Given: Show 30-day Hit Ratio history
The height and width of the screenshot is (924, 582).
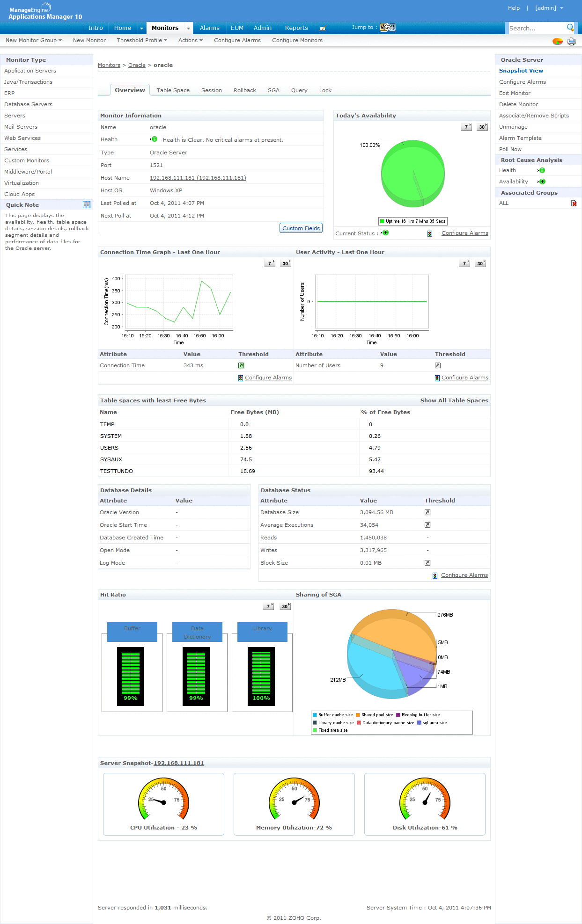Looking at the screenshot, I should coord(285,606).
